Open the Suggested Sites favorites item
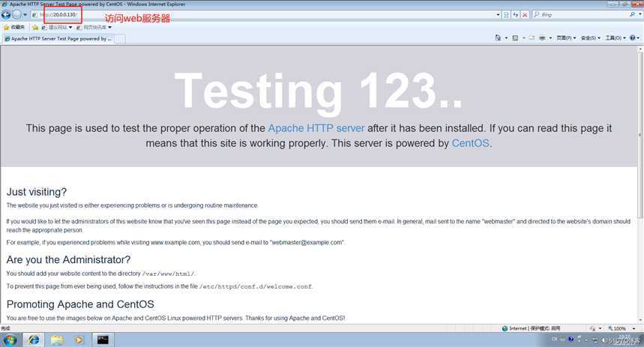 coord(57,28)
